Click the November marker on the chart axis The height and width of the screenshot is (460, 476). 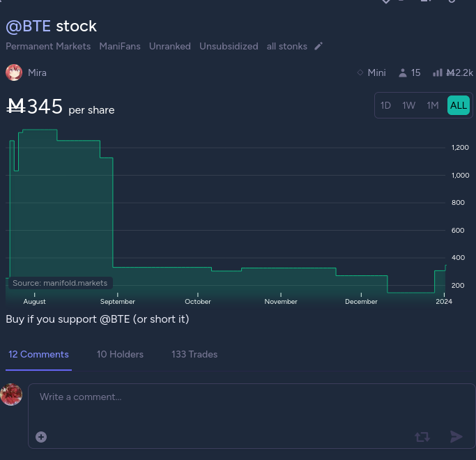click(281, 302)
